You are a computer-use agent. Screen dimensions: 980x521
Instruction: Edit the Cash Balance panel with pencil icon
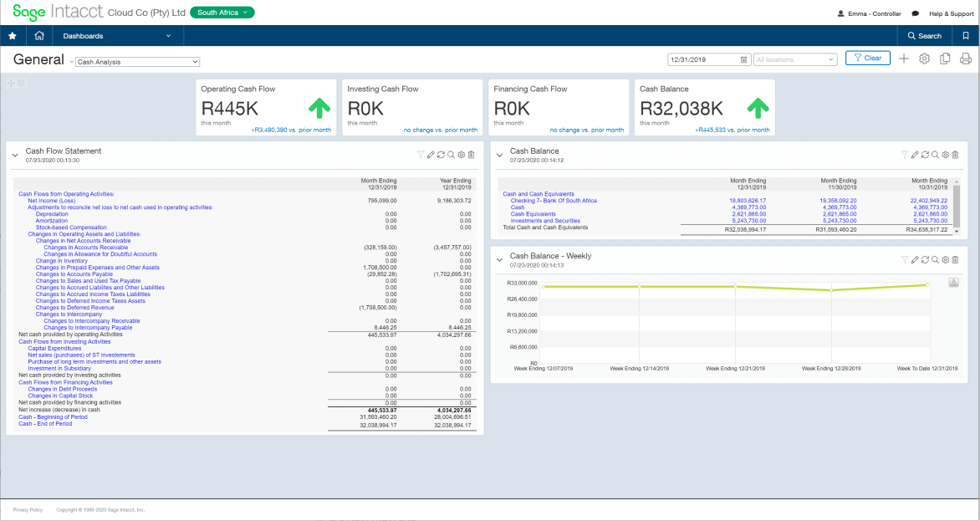pos(915,155)
